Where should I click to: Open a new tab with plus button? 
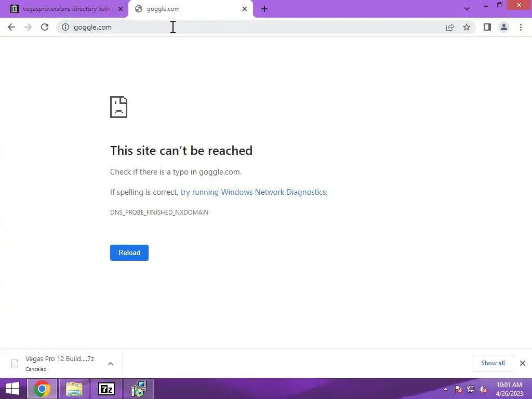[264, 9]
